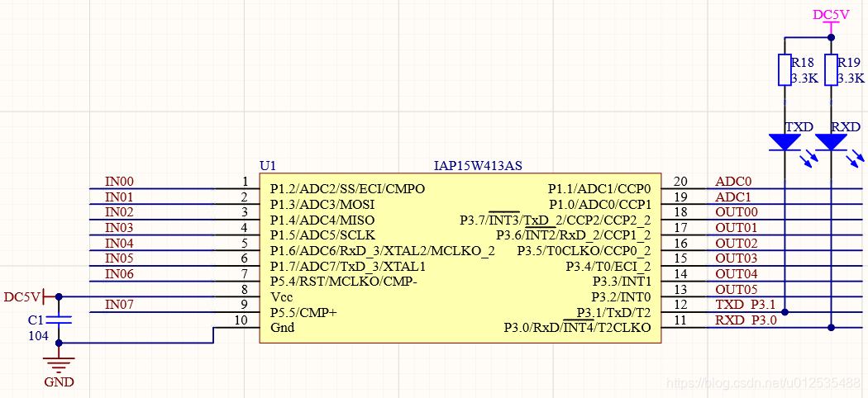Click pin name P3.3/INT1

[622, 282]
